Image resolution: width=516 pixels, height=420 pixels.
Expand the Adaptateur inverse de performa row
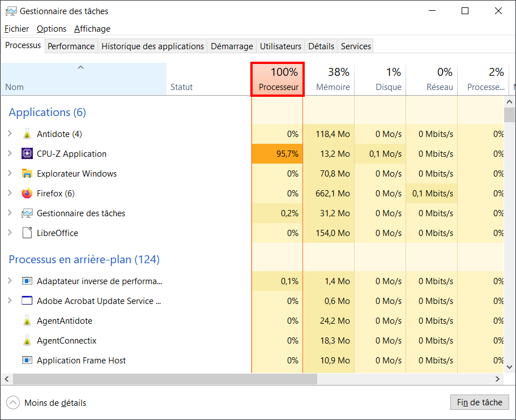(x=10, y=281)
